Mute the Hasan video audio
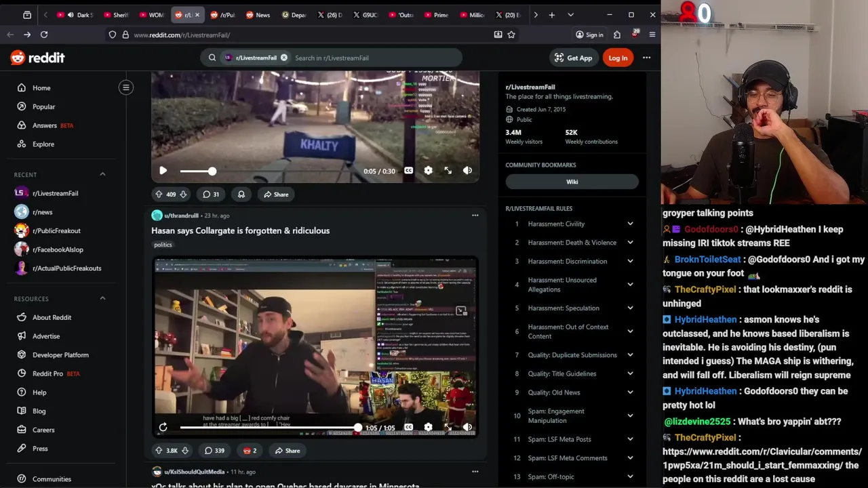Viewport: 868px width, 488px height. tap(467, 428)
